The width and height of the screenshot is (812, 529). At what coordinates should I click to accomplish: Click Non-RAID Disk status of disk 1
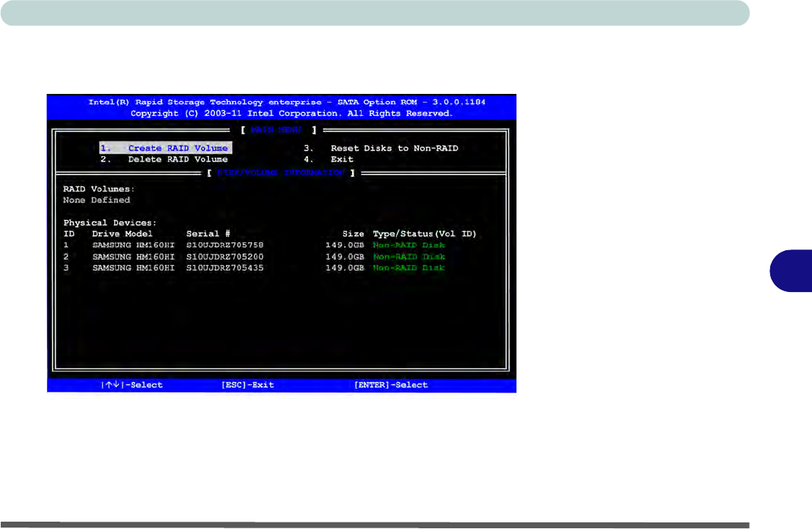[409, 245]
